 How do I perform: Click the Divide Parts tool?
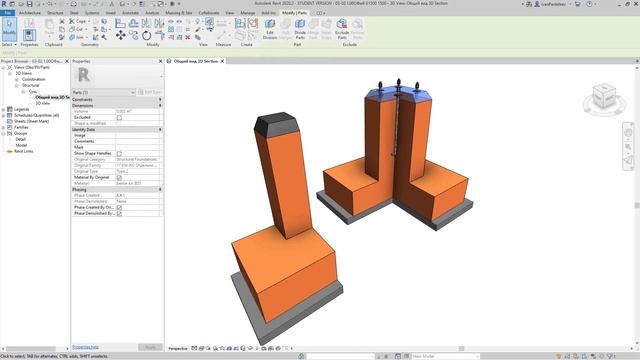click(x=300, y=28)
